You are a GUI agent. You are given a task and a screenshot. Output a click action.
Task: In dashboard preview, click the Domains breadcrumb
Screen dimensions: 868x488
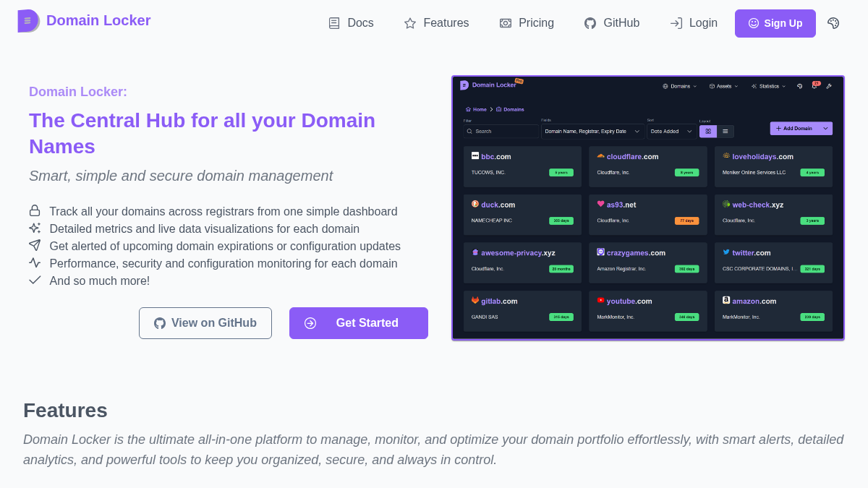tap(510, 109)
